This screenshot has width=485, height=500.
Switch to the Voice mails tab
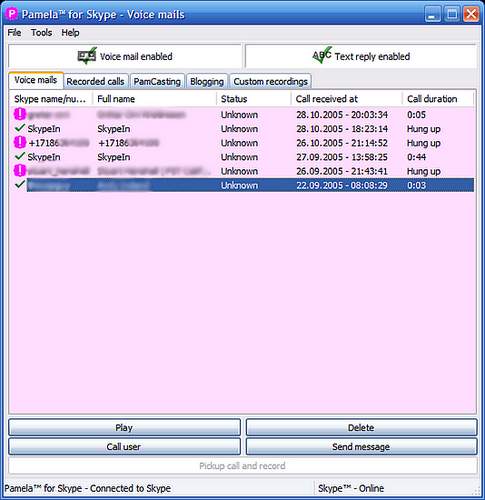click(x=36, y=80)
